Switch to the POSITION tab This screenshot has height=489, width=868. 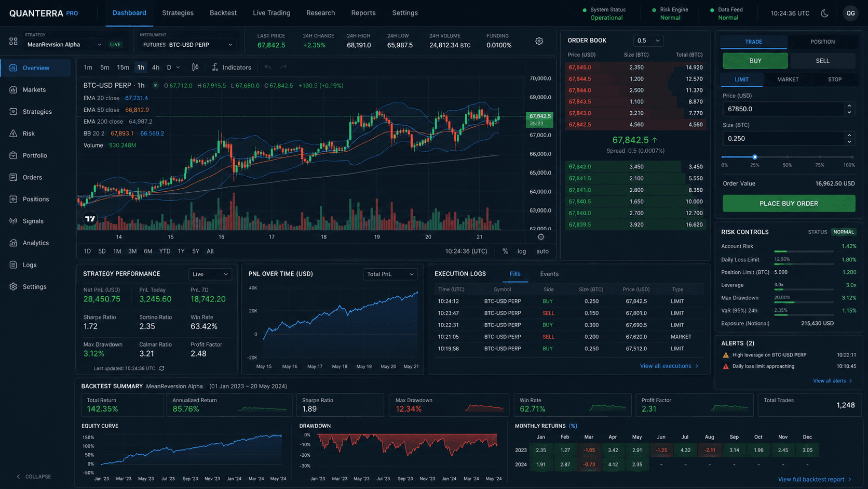click(823, 42)
